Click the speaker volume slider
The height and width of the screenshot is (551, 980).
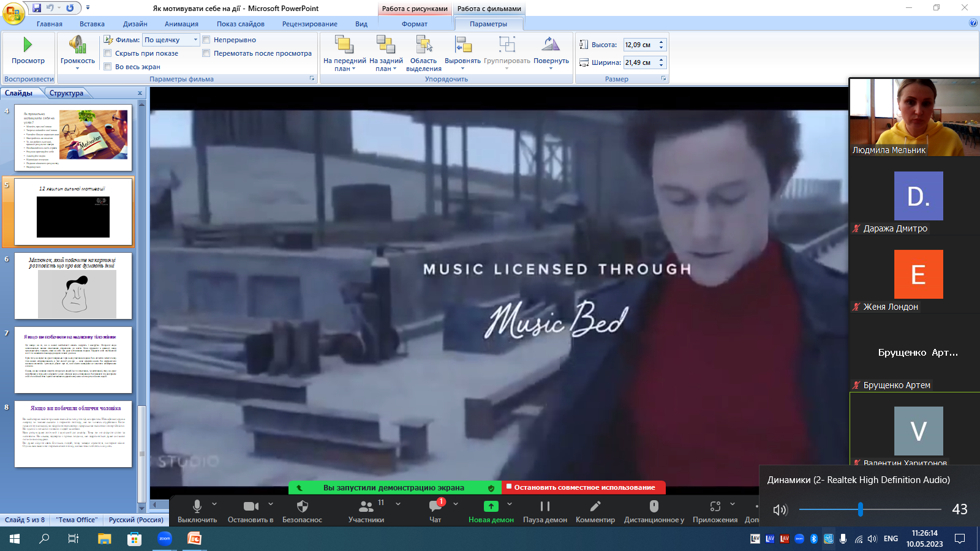870,509
